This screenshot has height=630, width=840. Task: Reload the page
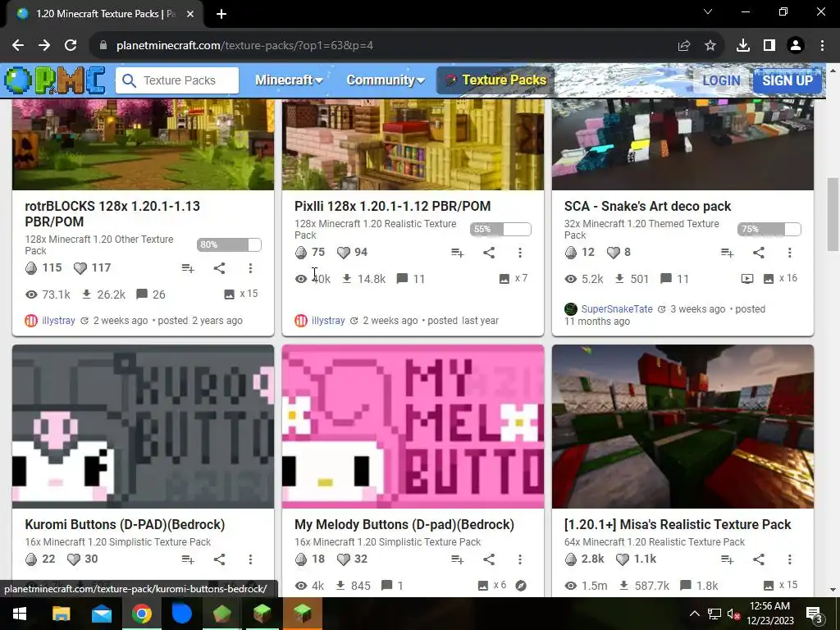[x=71, y=46]
